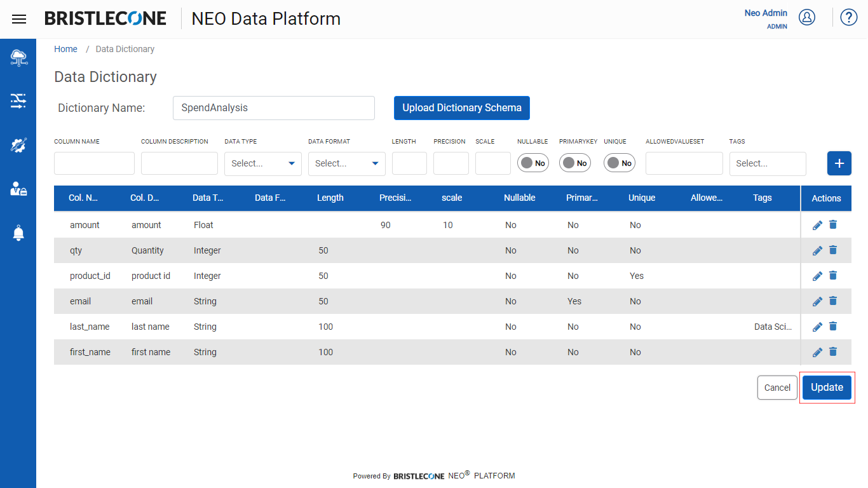Click the Length column header
The width and height of the screenshot is (868, 488).
pos(330,198)
